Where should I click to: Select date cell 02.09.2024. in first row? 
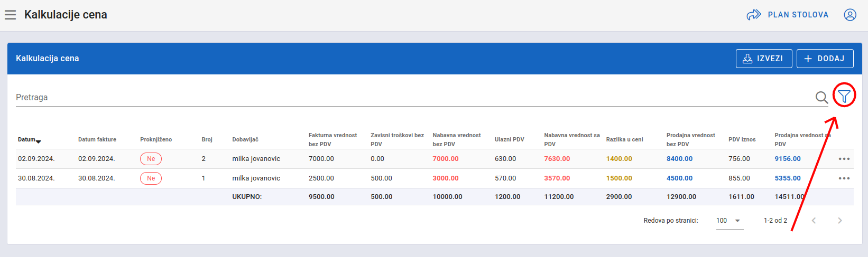pos(36,159)
